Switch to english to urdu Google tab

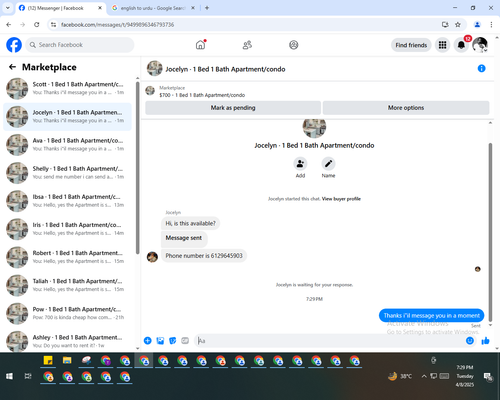(x=153, y=8)
